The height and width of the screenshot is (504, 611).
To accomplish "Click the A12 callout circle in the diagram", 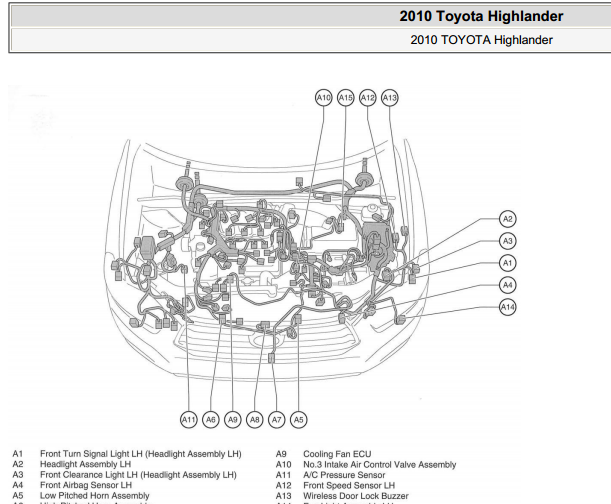I will [x=367, y=97].
